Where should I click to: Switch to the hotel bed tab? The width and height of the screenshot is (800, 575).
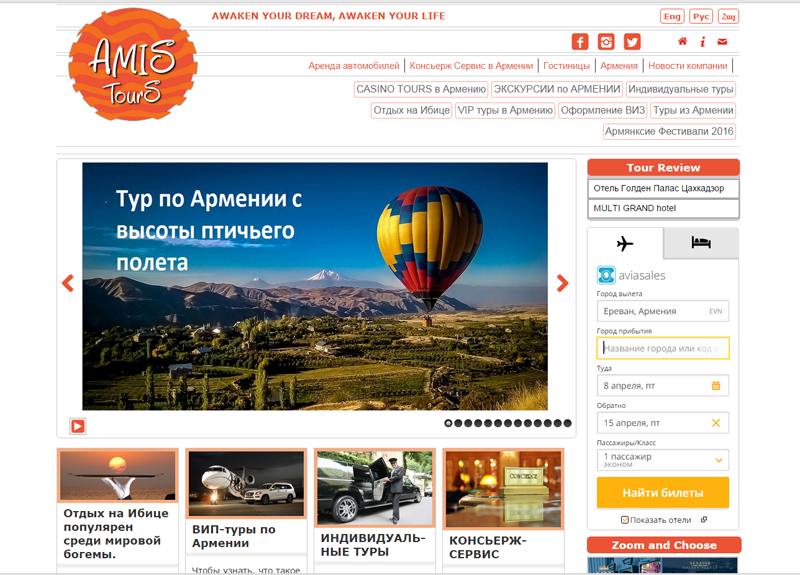[700, 243]
